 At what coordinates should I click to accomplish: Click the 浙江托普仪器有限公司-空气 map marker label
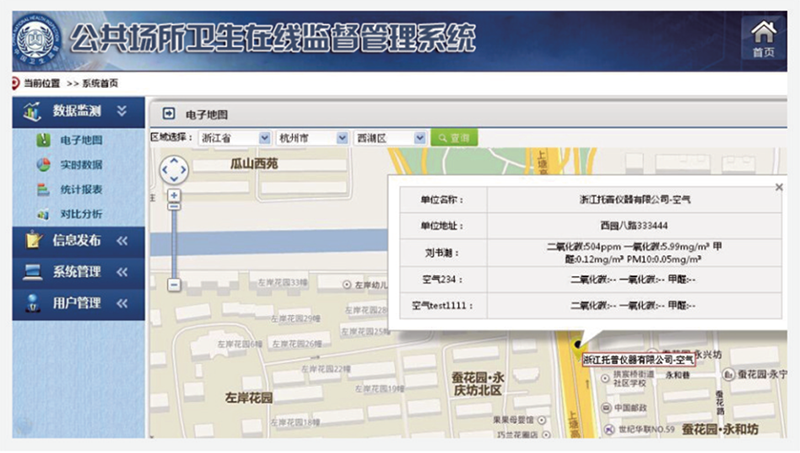(x=637, y=358)
